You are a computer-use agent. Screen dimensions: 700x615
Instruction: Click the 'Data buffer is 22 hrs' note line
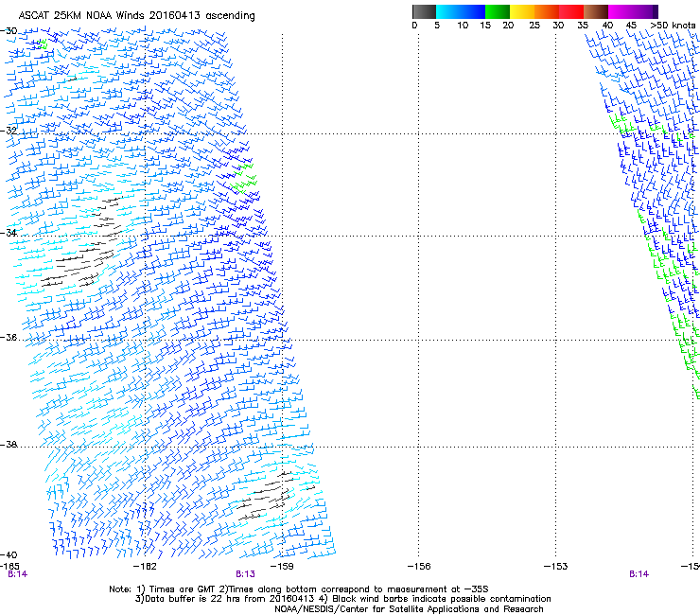342,599
